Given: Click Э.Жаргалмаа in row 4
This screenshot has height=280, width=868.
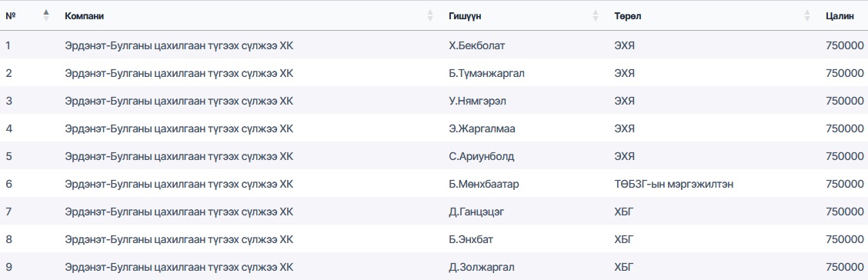Looking at the screenshot, I should coord(482,128).
